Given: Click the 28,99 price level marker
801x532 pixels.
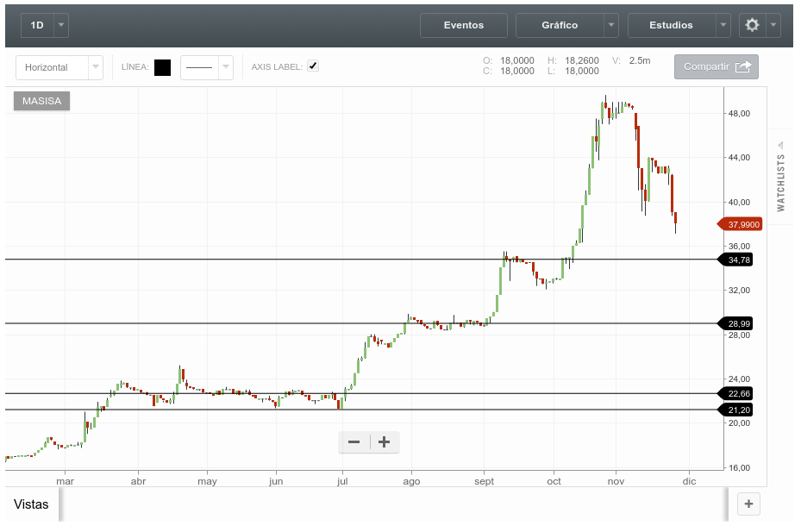Looking at the screenshot, I should point(738,323).
